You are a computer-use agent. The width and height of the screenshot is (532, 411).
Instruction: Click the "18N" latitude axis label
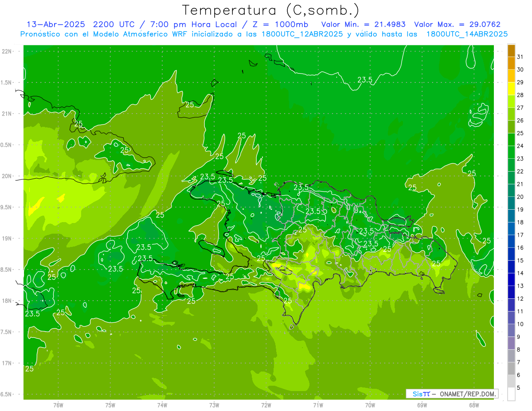8,301
